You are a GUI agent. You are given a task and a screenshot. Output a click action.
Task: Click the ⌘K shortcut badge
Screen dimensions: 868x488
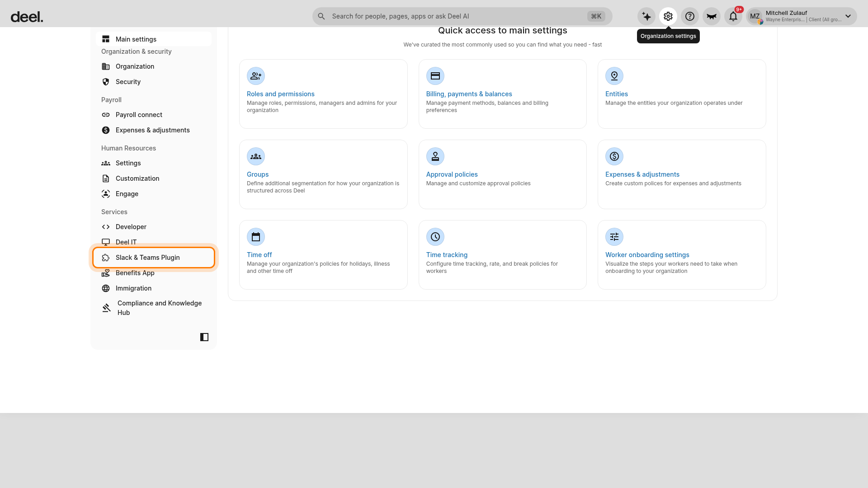596,16
